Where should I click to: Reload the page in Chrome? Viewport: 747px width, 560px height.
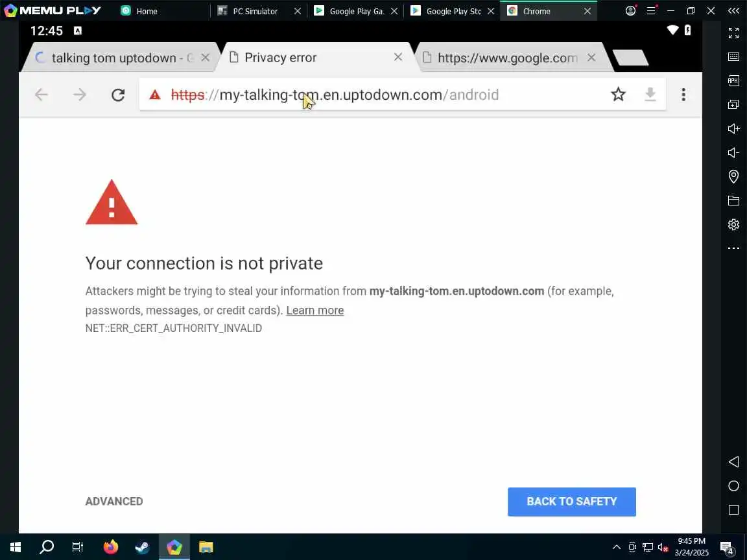click(118, 95)
